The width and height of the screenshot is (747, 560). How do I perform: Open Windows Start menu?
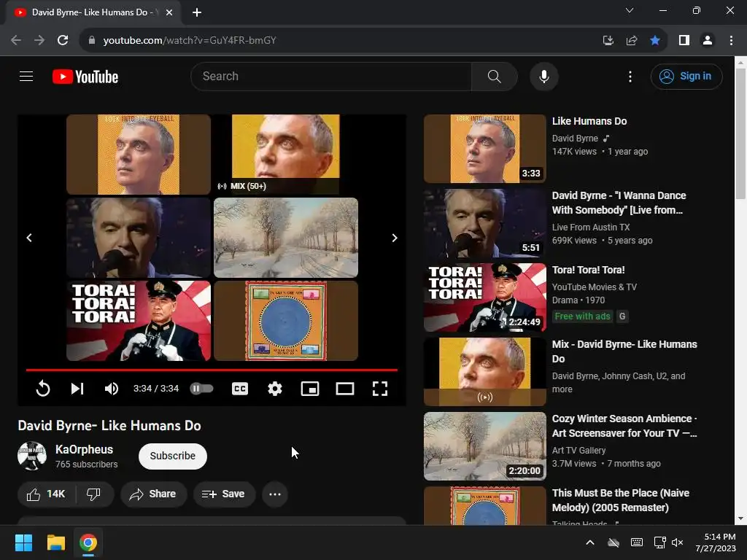[x=23, y=542]
